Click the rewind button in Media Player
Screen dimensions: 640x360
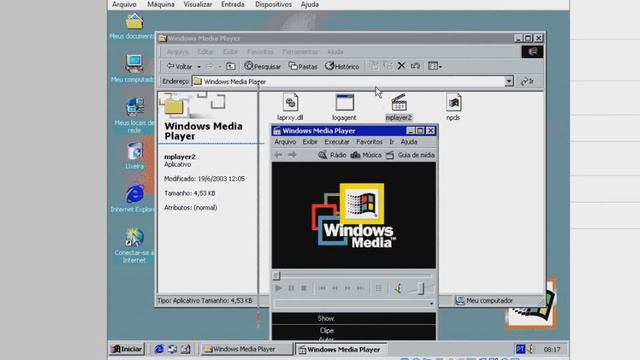(x=335, y=288)
